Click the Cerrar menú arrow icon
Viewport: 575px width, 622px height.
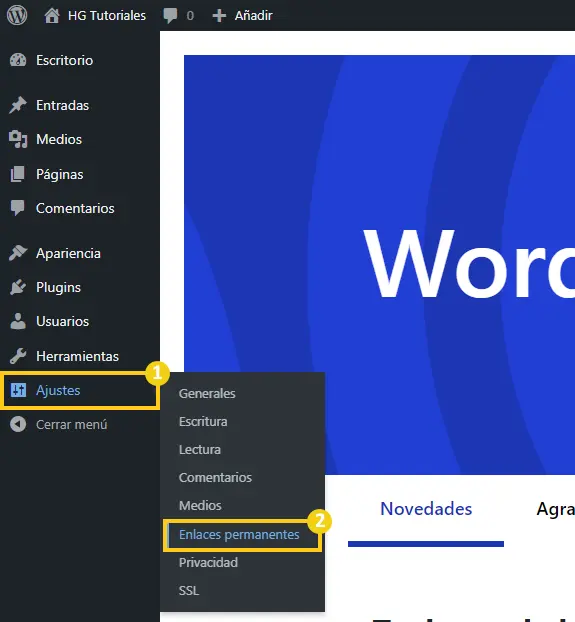pos(18,424)
